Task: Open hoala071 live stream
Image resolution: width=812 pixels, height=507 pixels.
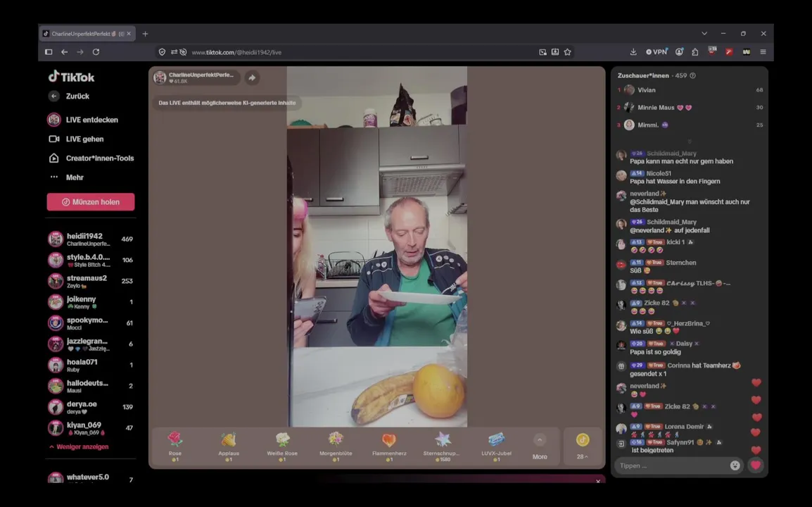Action: pos(91,365)
